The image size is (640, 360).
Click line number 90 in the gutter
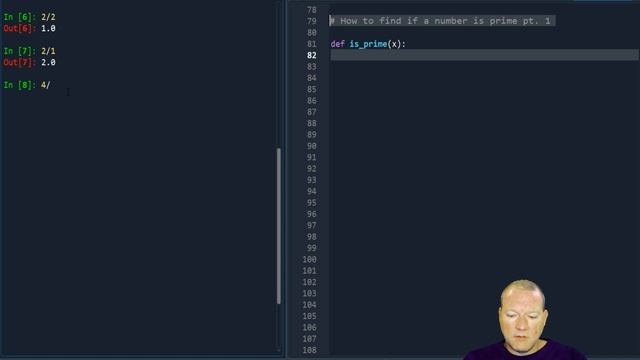click(x=311, y=146)
